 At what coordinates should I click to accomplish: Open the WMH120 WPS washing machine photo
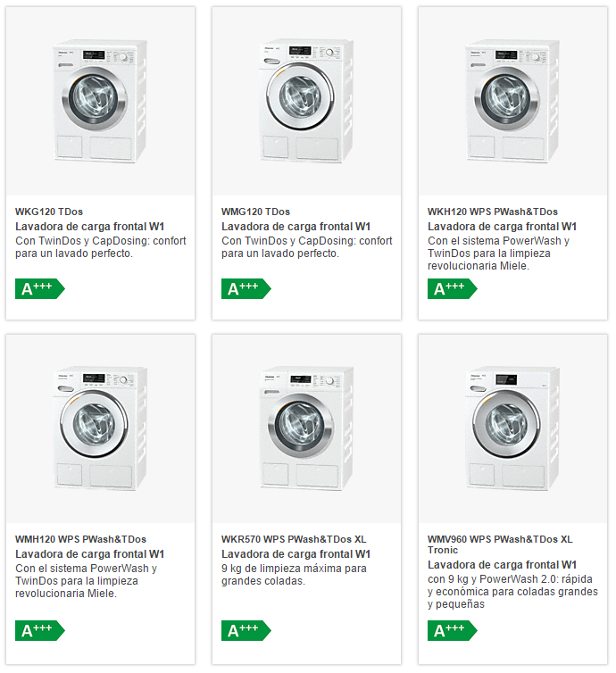coord(101,428)
